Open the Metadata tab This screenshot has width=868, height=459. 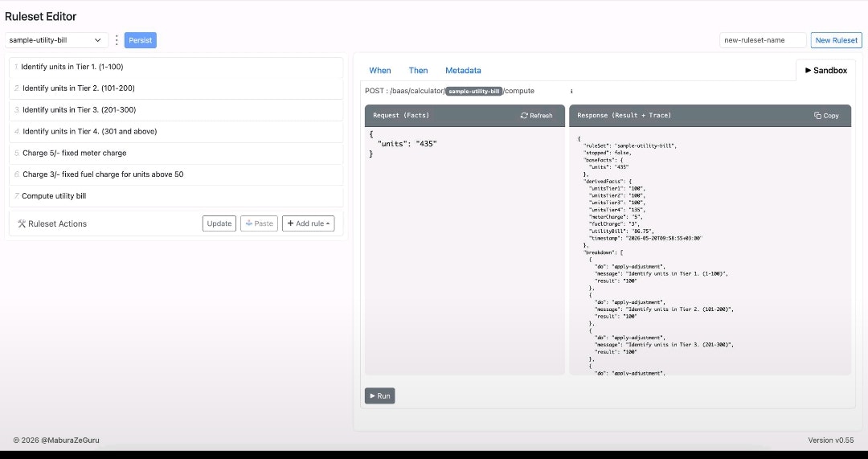click(463, 70)
